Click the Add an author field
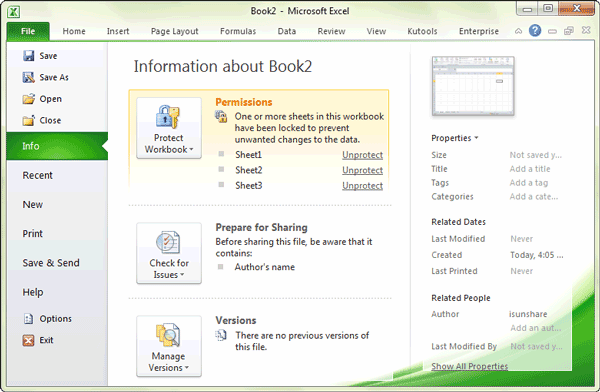The height and width of the screenshot is (392, 600). 535,328
